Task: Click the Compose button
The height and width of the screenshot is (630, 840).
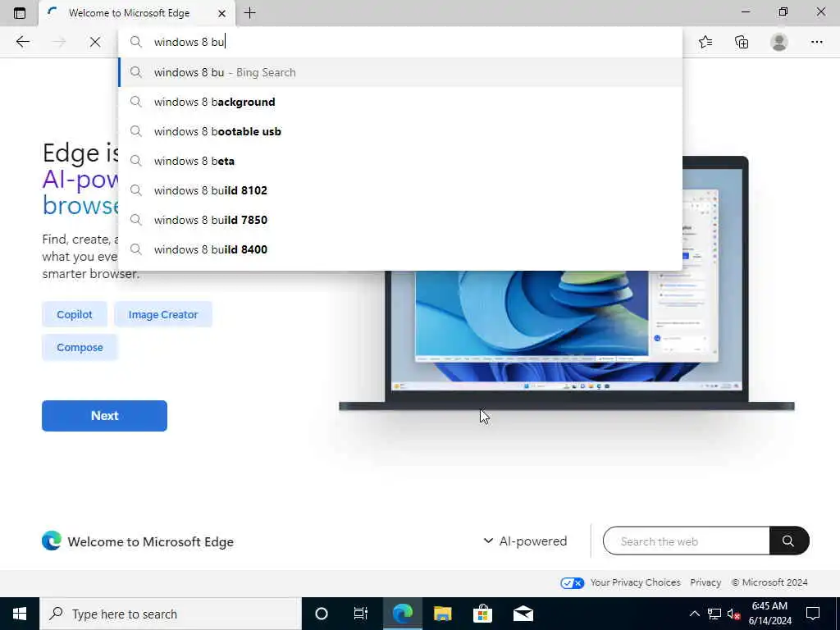Action: [80, 347]
